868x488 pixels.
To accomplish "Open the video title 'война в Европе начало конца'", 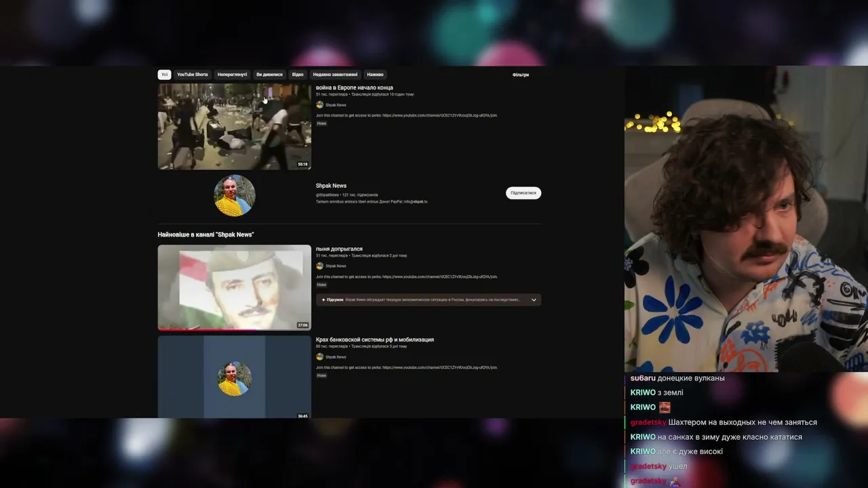I will [x=355, y=87].
